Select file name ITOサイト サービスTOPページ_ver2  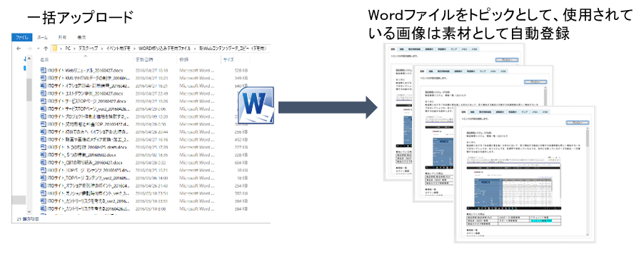[x=89, y=109]
